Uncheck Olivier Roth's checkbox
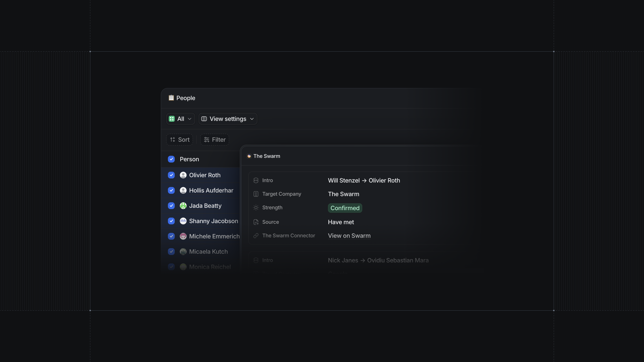Screen dimensions: 644x362 click(x=171, y=175)
